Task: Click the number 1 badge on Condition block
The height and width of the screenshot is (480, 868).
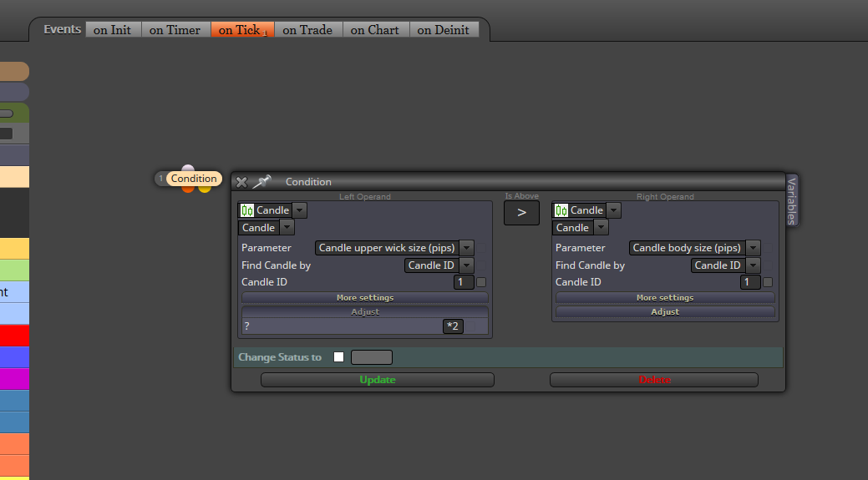Action: (x=161, y=179)
